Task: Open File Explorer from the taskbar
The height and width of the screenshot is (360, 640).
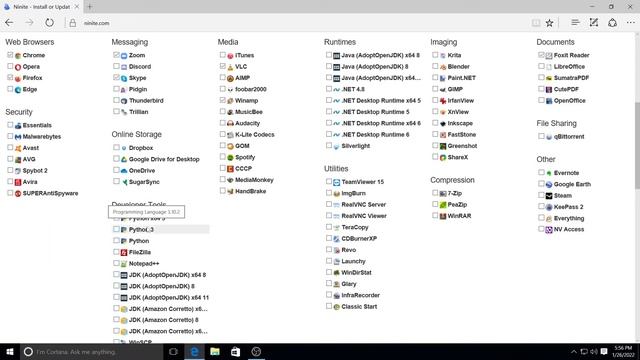Action: [215, 352]
